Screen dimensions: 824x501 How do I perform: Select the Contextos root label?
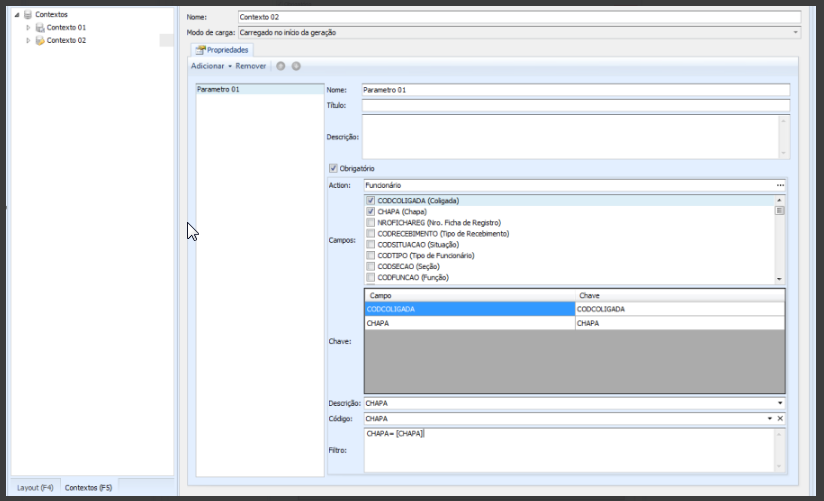[52, 15]
